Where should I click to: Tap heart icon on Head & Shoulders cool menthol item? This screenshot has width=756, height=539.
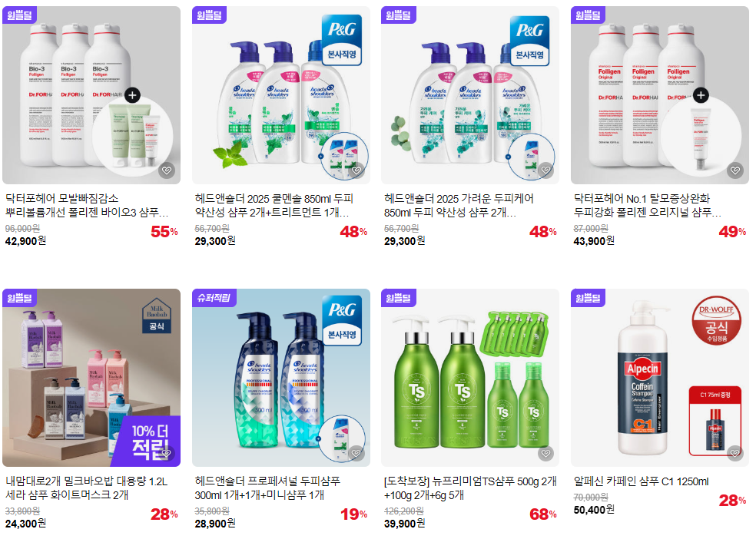[356, 170]
